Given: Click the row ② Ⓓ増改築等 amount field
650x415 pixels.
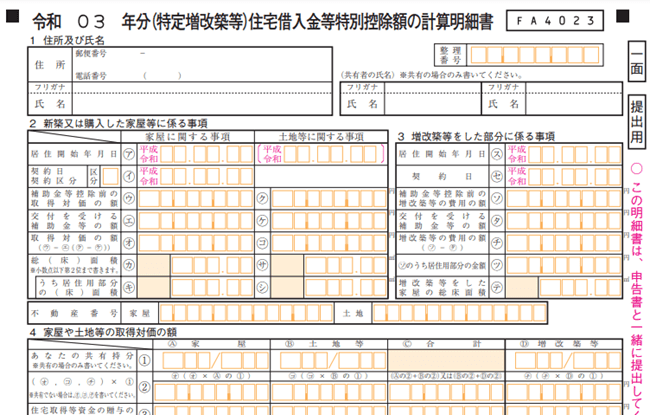Looking at the screenshot, I should (564, 392).
